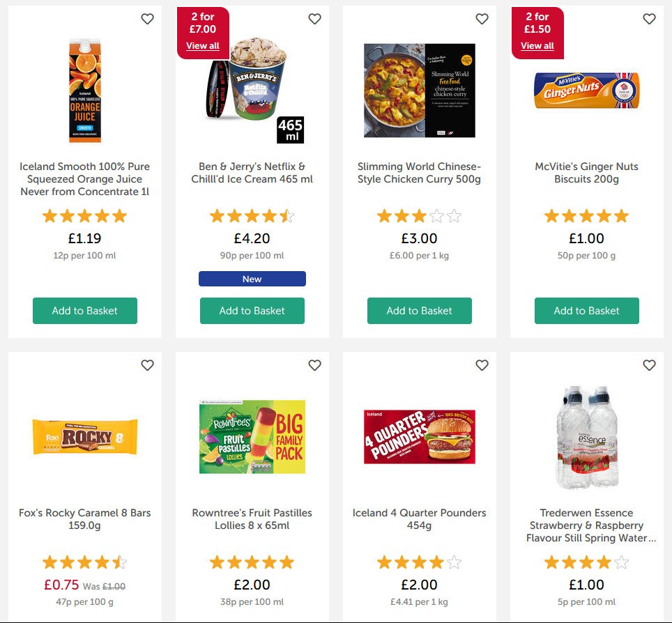Favourite the Slimming World Chicken Curry
Image resolution: width=672 pixels, height=623 pixels.
pos(482,19)
